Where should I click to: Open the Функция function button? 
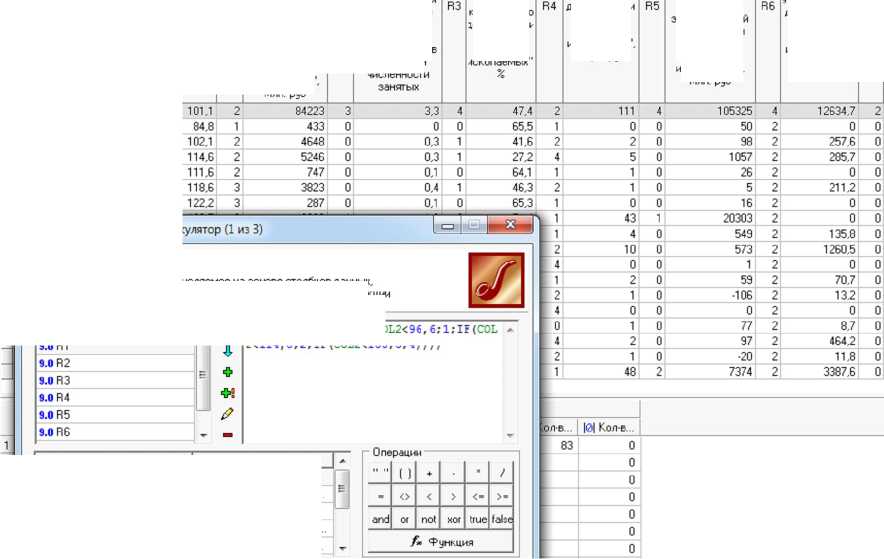point(441,542)
